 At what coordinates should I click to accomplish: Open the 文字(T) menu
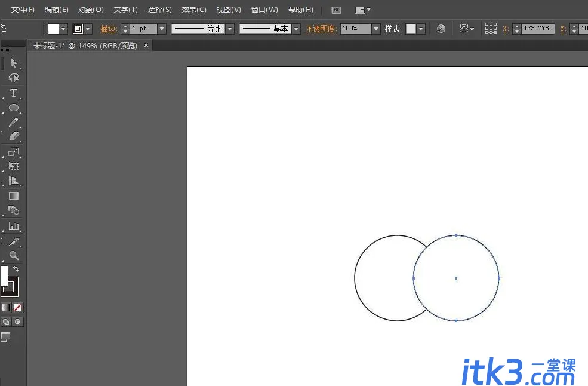(x=126, y=10)
